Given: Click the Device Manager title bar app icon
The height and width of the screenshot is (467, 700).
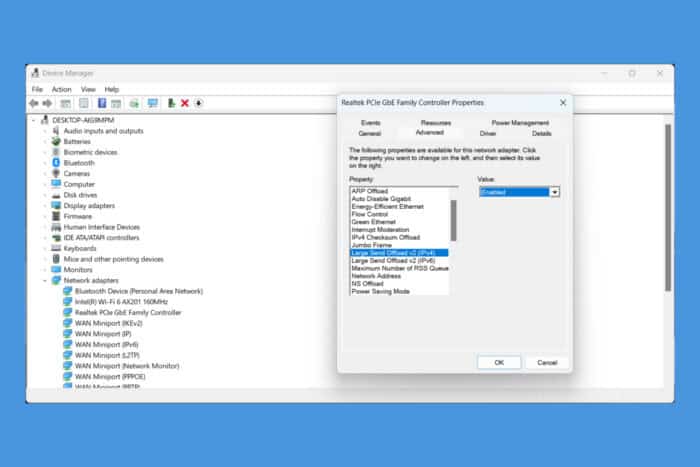Looking at the screenshot, I should point(36,73).
